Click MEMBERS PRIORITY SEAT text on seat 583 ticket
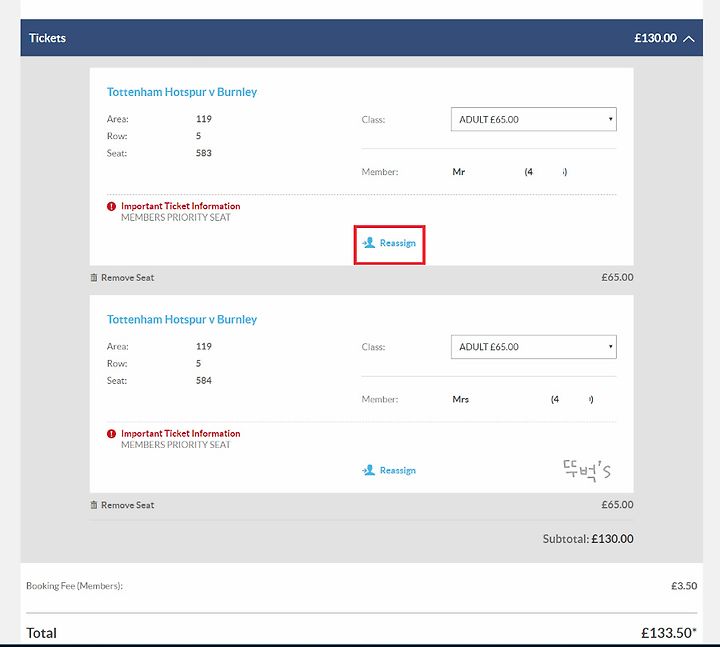 176,217
